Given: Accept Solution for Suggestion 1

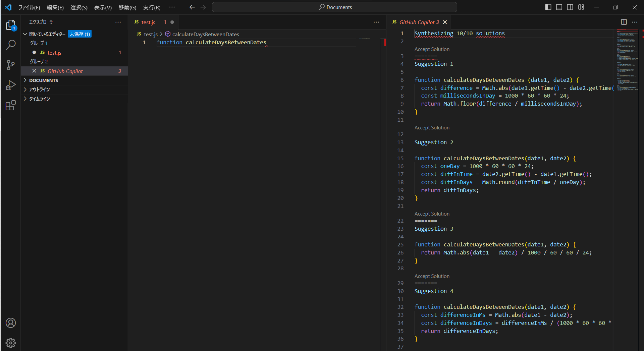Looking at the screenshot, I should tap(432, 49).
